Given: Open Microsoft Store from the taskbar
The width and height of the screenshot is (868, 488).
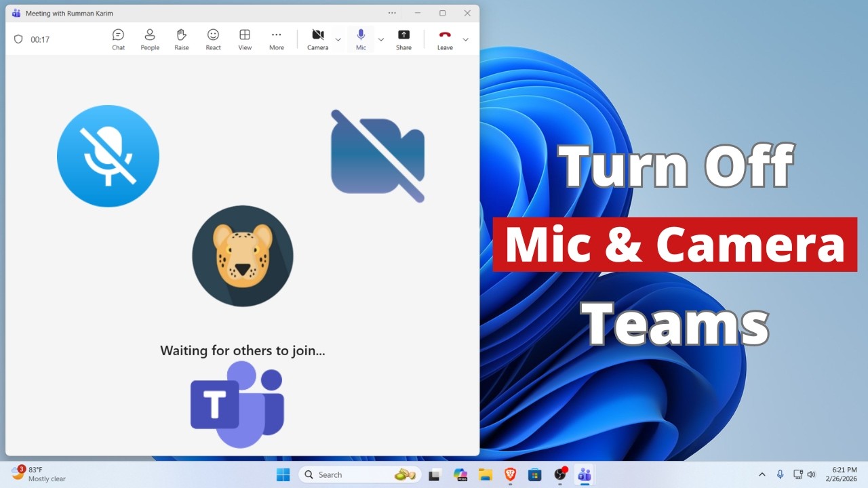Looking at the screenshot, I should click(535, 474).
